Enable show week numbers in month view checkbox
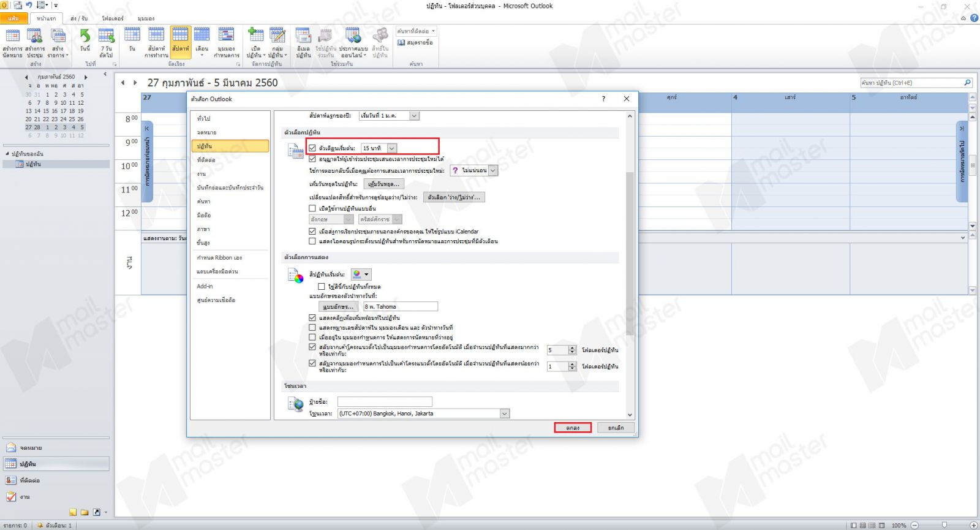 [312, 328]
